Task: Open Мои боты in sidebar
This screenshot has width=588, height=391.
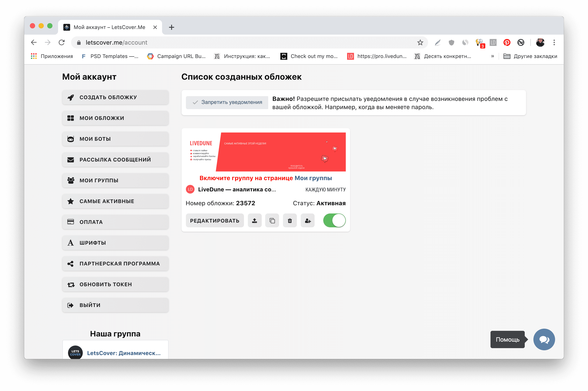Action: coord(115,139)
